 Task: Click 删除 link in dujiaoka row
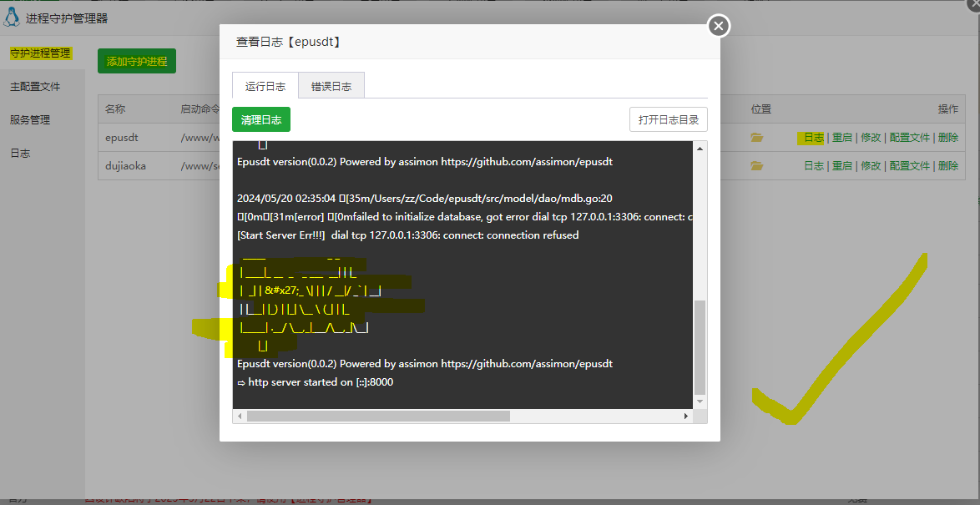coord(948,165)
